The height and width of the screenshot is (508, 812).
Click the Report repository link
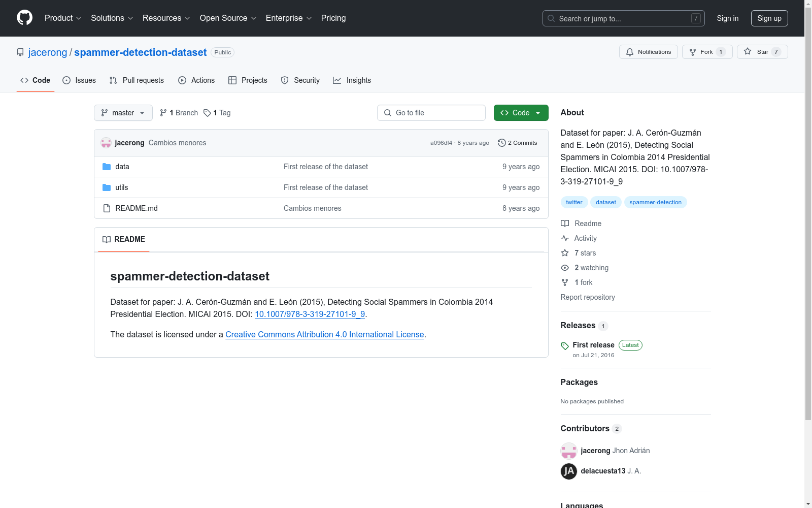588,297
